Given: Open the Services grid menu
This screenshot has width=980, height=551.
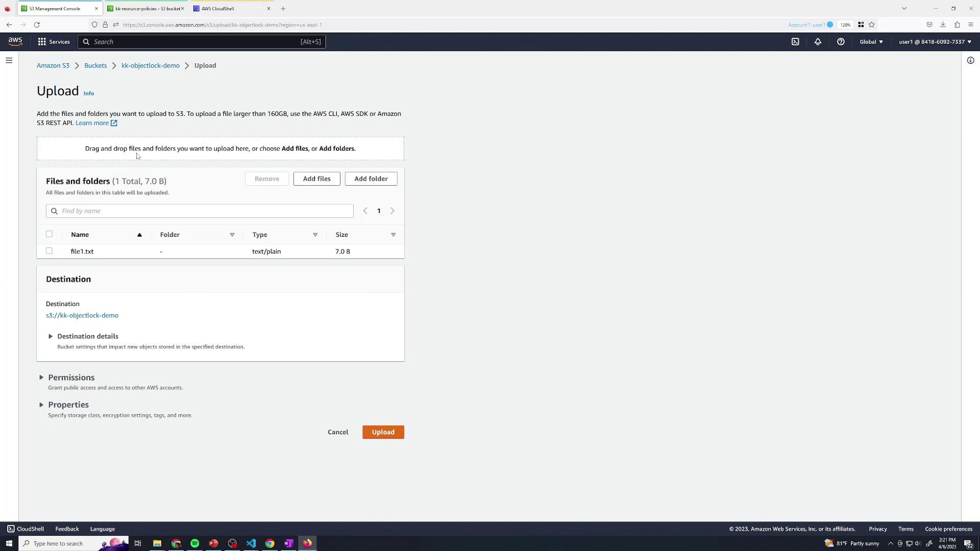Looking at the screenshot, I should tap(53, 42).
